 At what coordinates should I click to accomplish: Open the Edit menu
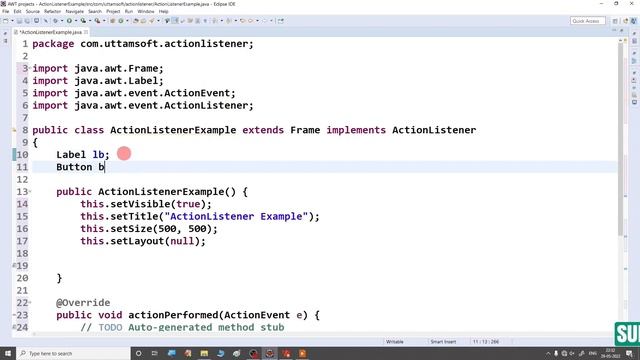(x=17, y=11)
